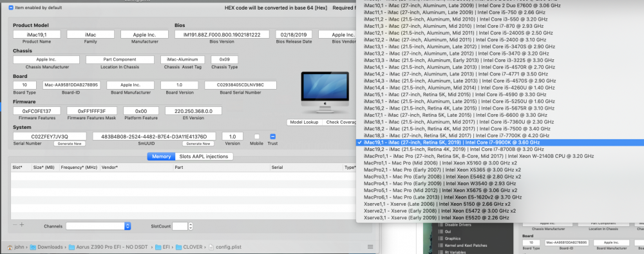The height and width of the screenshot is (254, 644).
Task: Click the SmUUID field
Action: 154,136
